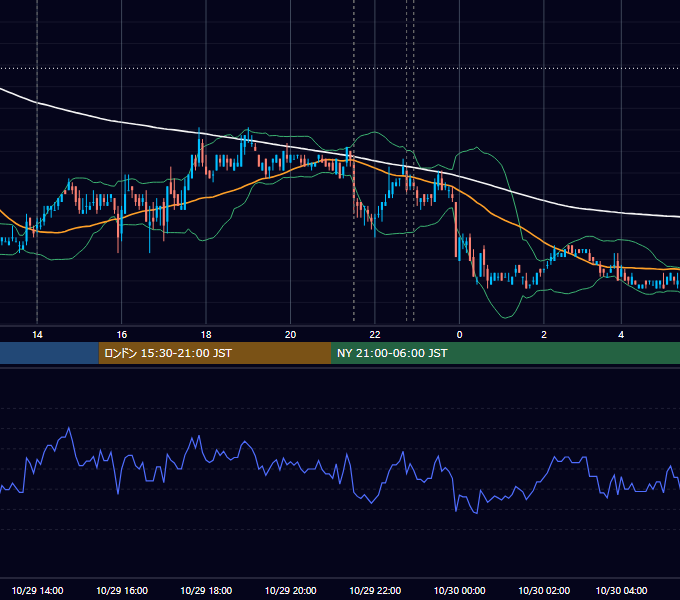Click hour label 22 on chart axis
This screenshot has width=680, height=600.
click(x=375, y=335)
